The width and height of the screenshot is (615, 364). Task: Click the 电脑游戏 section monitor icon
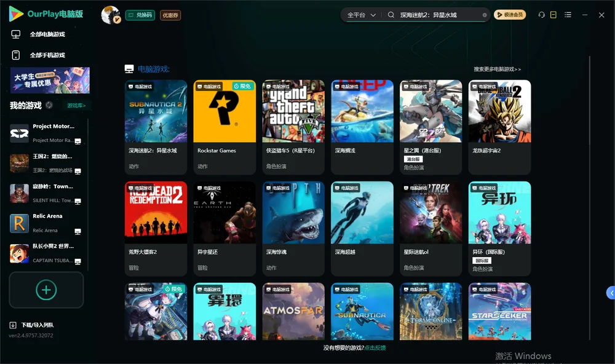click(129, 69)
